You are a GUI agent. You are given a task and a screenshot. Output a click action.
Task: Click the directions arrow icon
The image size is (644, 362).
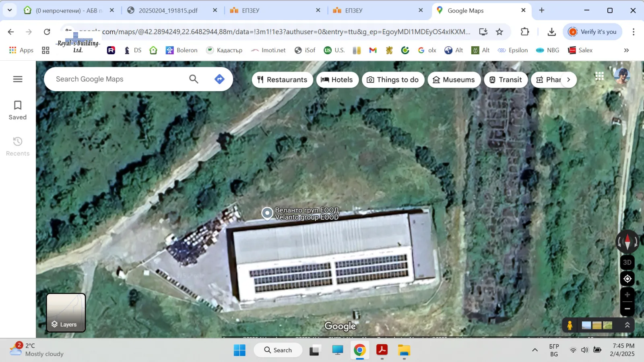pos(219,79)
